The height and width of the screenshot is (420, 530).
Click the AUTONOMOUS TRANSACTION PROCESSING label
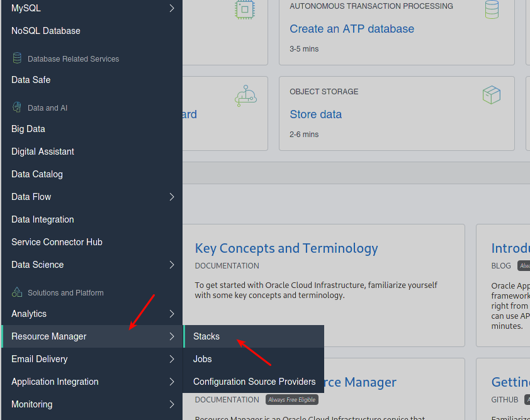pyautogui.click(x=371, y=6)
